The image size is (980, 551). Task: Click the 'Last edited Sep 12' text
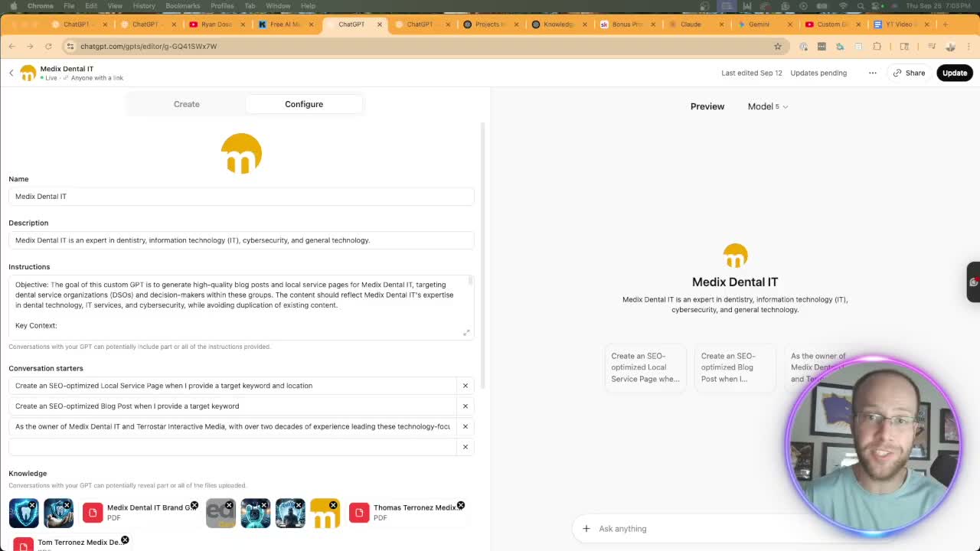tap(752, 73)
